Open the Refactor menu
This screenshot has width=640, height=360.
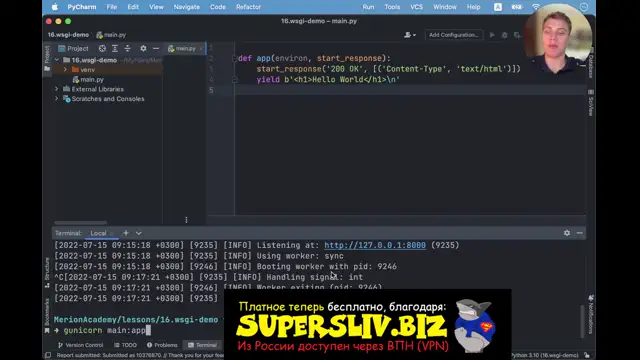pyautogui.click(x=248, y=7)
